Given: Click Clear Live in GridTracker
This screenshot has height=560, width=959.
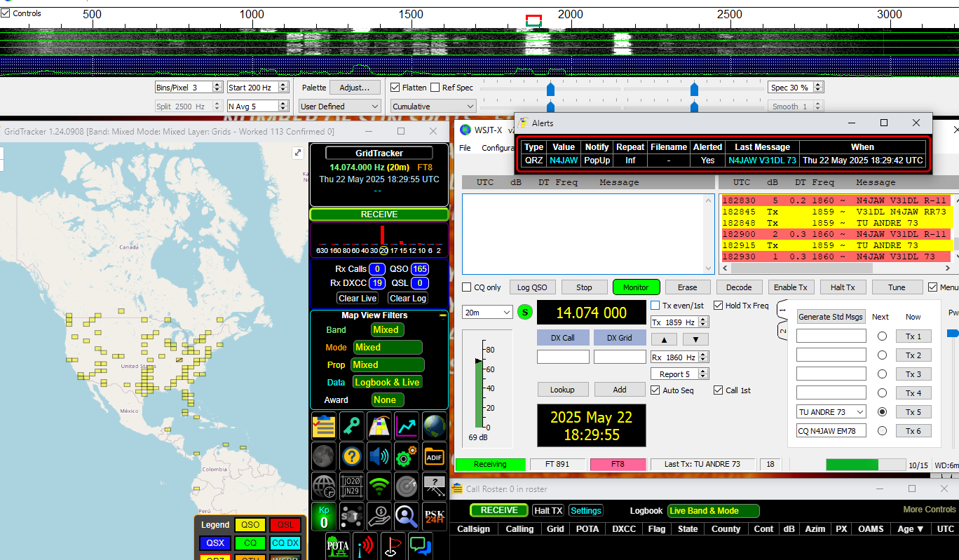Looking at the screenshot, I should coord(358,299).
